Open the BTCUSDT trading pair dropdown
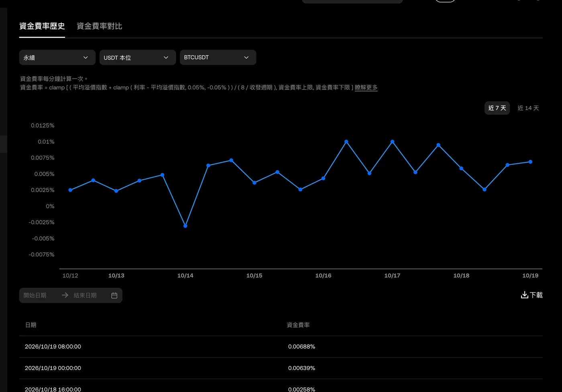The width and height of the screenshot is (562, 392). [218, 57]
